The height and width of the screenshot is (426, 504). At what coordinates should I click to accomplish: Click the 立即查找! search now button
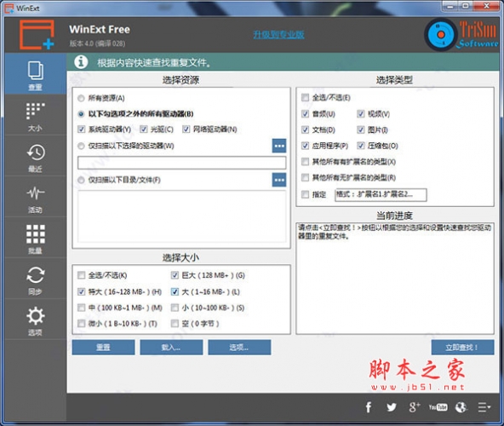tap(462, 347)
